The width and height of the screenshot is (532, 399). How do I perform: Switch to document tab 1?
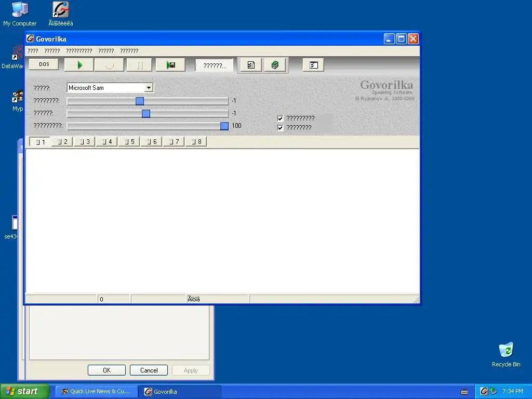(39, 142)
